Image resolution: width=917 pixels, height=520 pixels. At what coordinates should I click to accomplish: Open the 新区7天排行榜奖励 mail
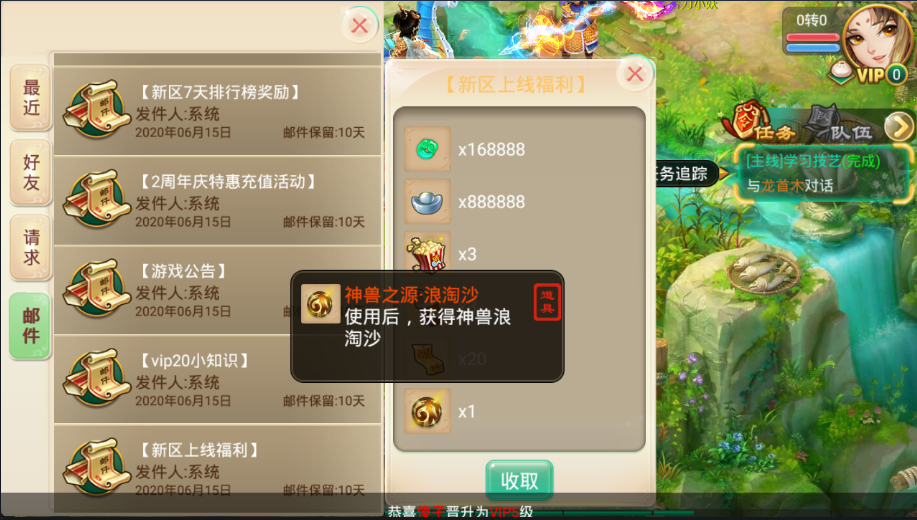pos(218,111)
